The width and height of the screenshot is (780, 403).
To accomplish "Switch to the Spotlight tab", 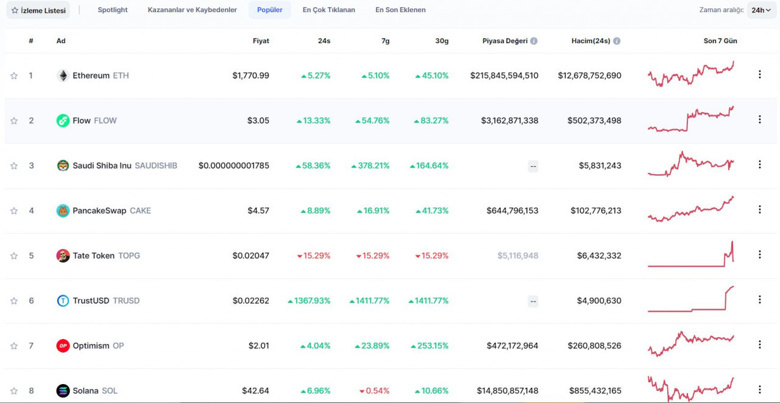I will coord(112,10).
